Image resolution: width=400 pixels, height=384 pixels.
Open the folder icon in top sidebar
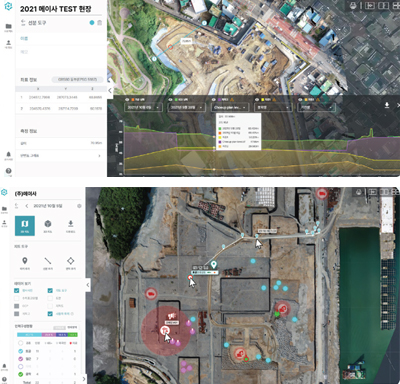pos(8,26)
